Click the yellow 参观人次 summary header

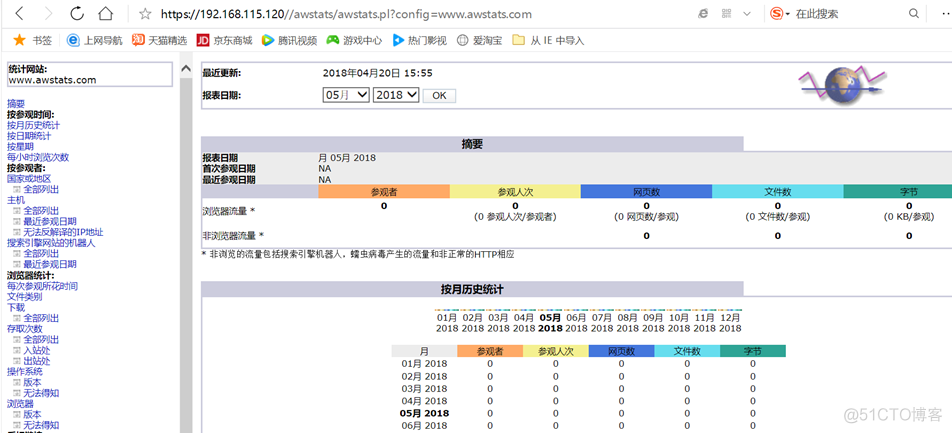click(515, 191)
